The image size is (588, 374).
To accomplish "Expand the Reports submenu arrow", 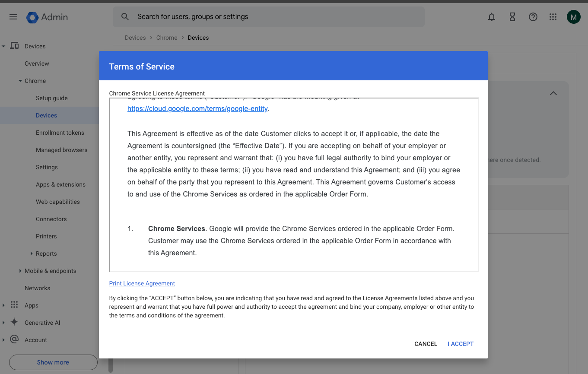I will tap(32, 254).
